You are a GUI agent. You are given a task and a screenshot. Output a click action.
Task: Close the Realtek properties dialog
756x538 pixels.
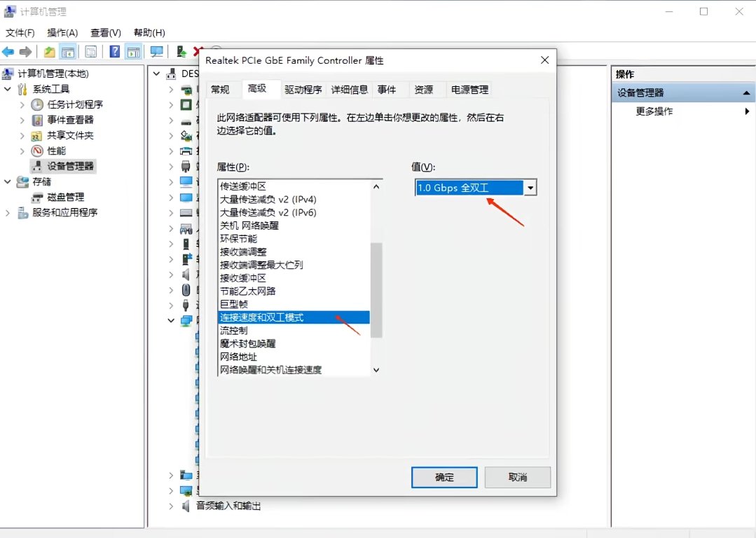tap(545, 60)
